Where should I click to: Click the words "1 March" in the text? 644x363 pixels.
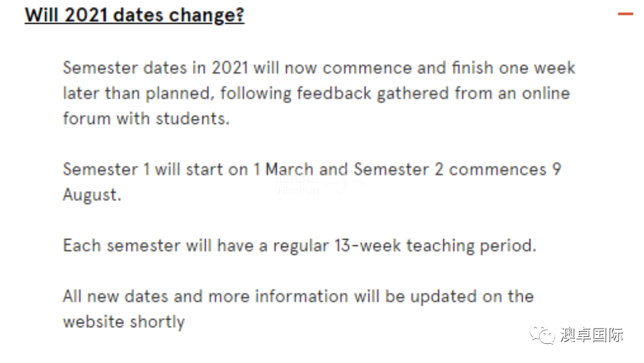coord(284,169)
